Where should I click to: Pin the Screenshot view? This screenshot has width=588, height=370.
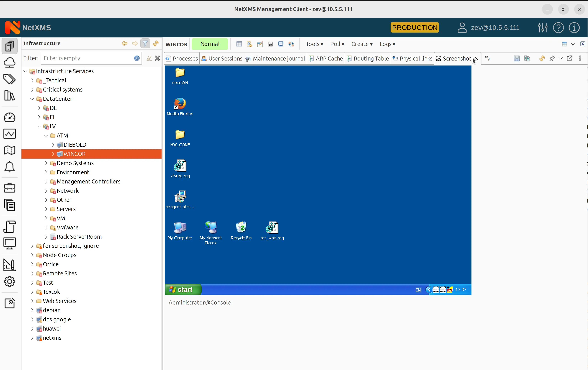click(x=552, y=59)
